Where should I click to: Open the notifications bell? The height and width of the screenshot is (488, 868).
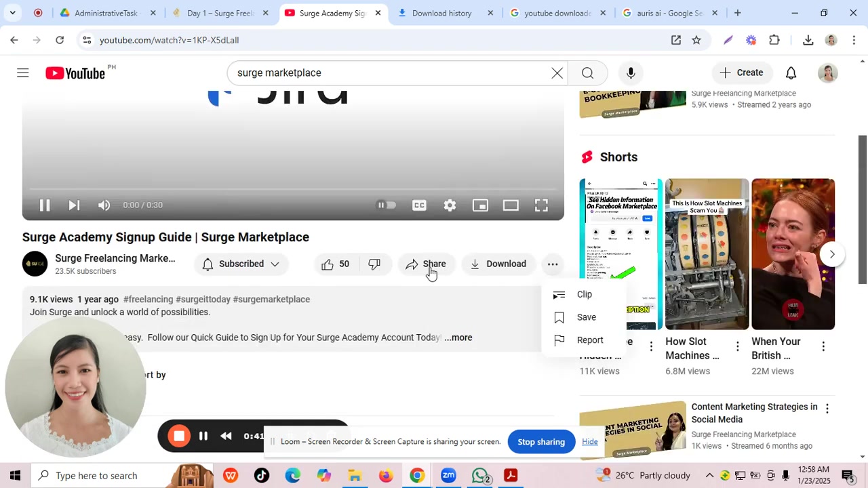click(791, 73)
